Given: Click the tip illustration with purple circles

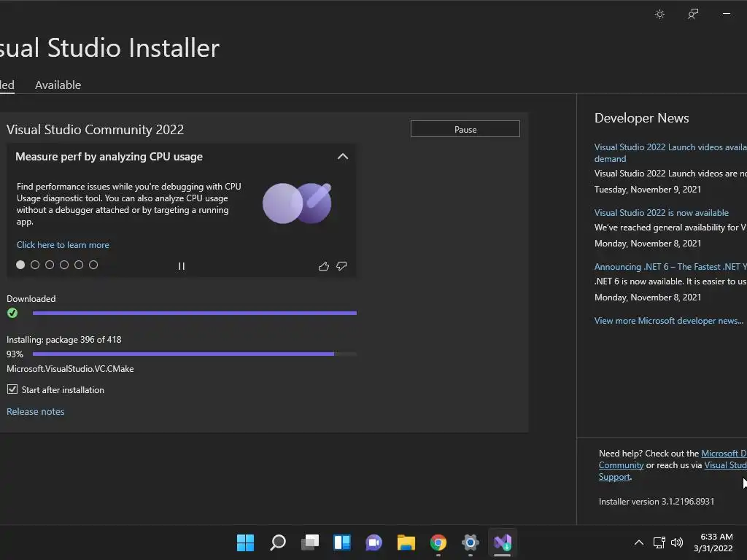Looking at the screenshot, I should 297,203.
